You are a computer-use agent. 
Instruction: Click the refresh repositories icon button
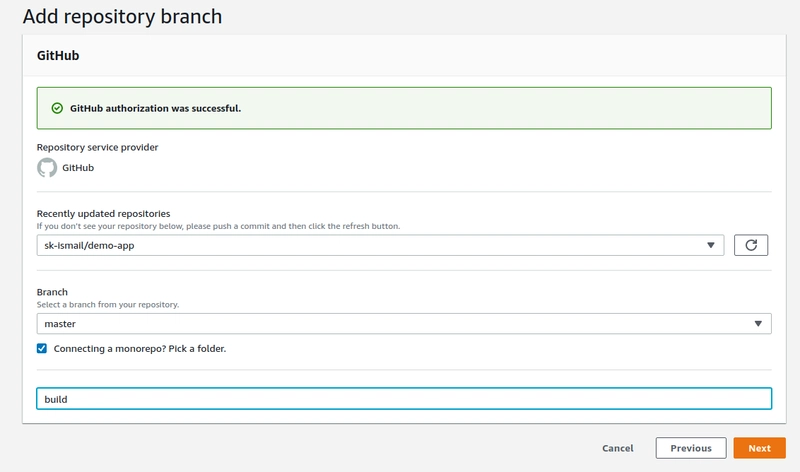tap(751, 245)
